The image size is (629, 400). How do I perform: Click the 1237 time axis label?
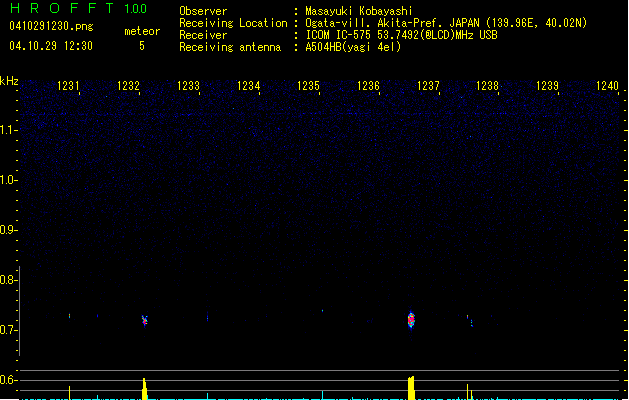pyautogui.click(x=428, y=86)
